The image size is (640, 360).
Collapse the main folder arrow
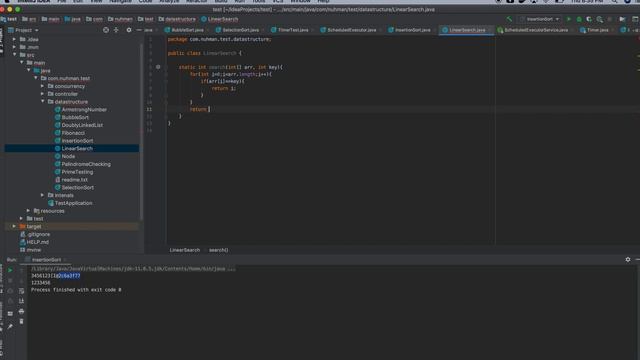click(22, 62)
